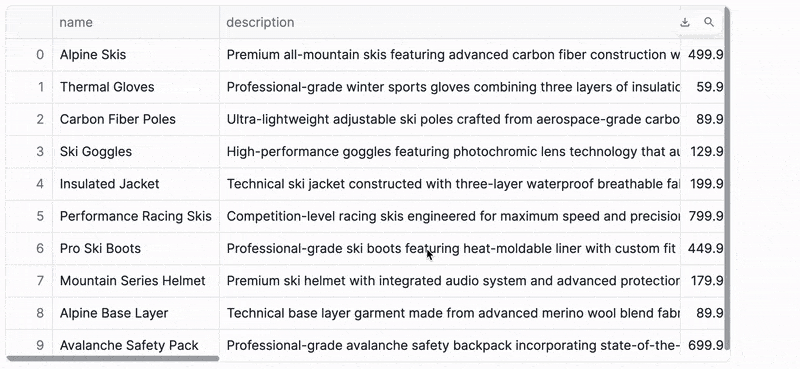Select the Alpine Skis name cell
Viewport: 800px width, 369px height.
point(136,55)
